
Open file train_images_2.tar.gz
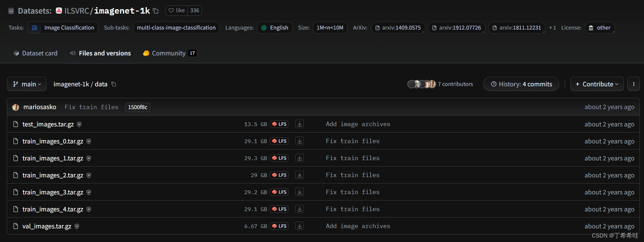pos(53,175)
